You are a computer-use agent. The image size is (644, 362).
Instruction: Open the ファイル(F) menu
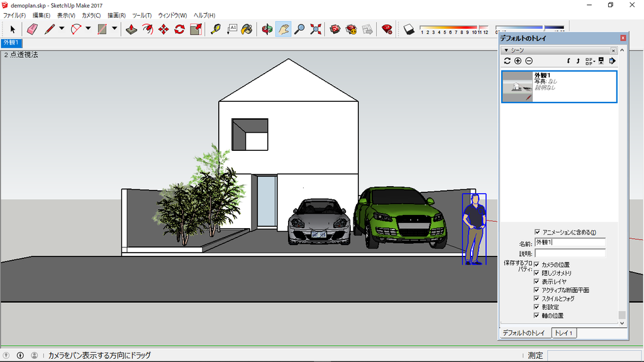click(14, 15)
